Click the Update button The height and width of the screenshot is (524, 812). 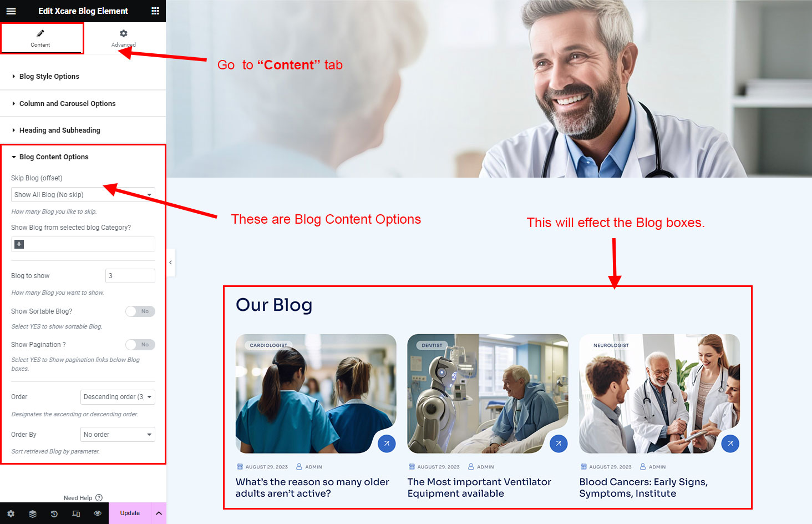point(130,513)
